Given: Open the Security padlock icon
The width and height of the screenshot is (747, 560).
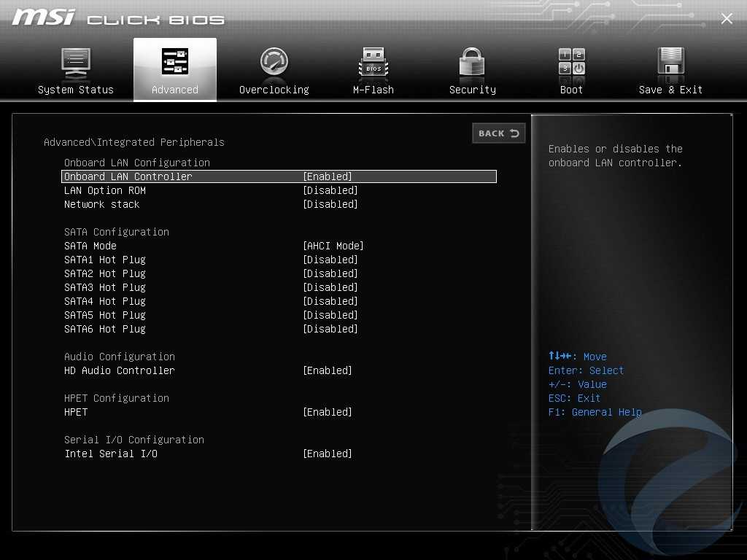Looking at the screenshot, I should pos(472,63).
